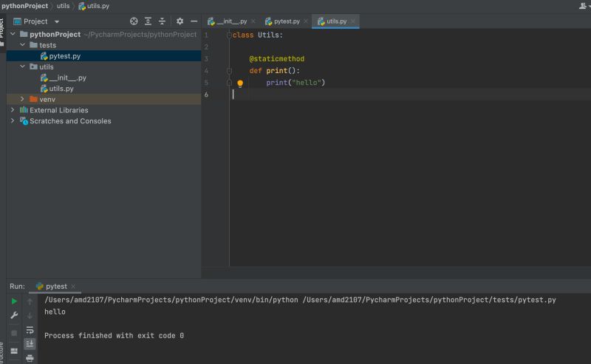Toggle soft-wrap in run console
The height and width of the screenshot is (364, 591).
coord(30,330)
